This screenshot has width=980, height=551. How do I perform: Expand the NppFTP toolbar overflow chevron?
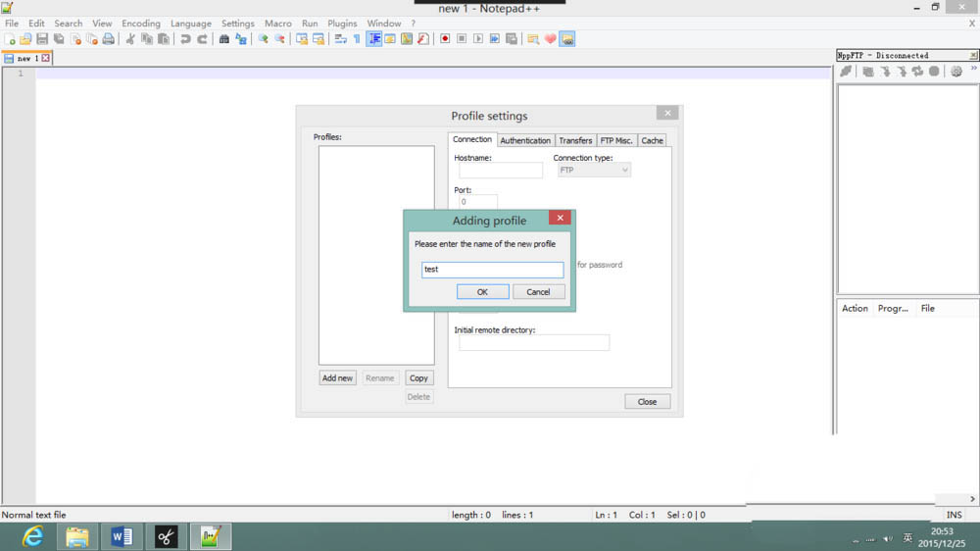pyautogui.click(x=974, y=69)
